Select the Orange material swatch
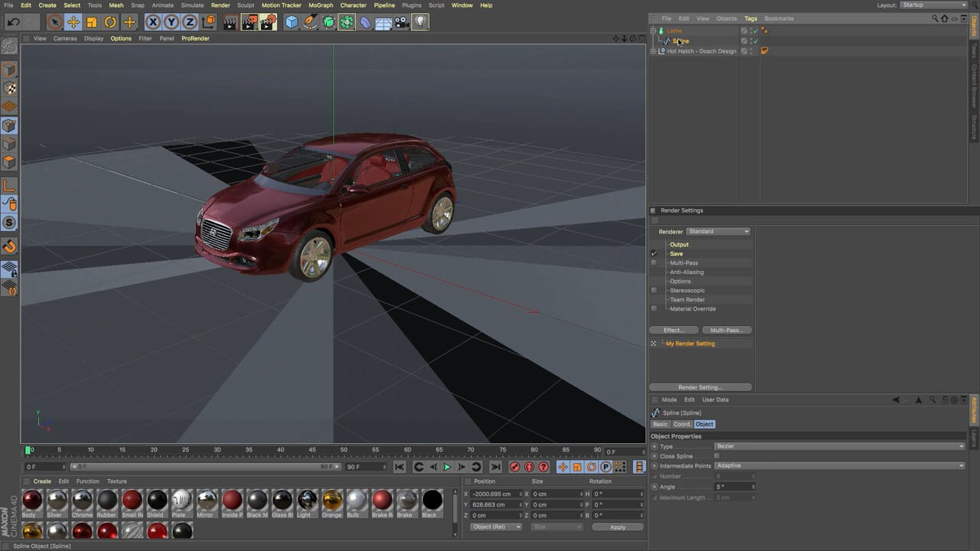980x551 pixels. tap(332, 500)
